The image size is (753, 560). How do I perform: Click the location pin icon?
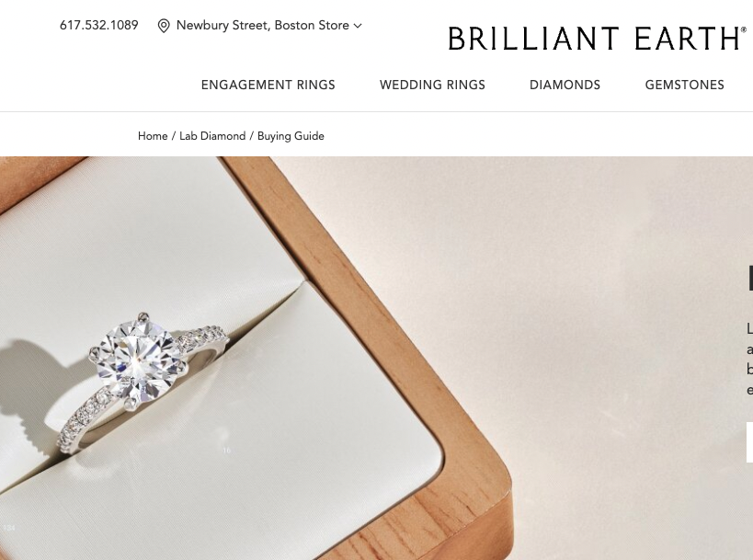coord(164,26)
